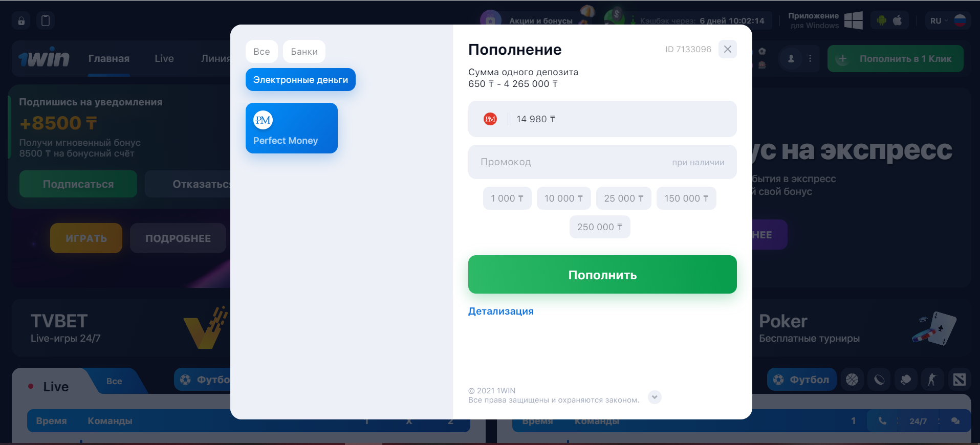Open the Poker Бесплатные турниры card
980x445 pixels.
click(x=862, y=328)
